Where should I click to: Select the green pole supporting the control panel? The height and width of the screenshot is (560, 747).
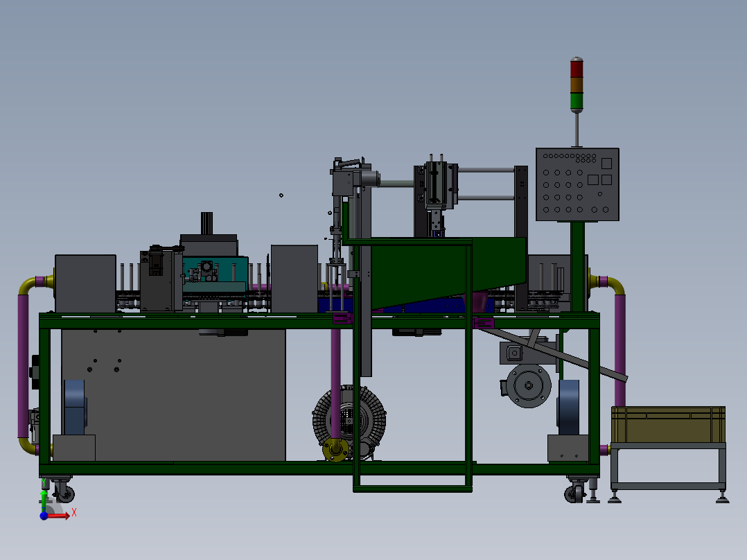point(577,267)
